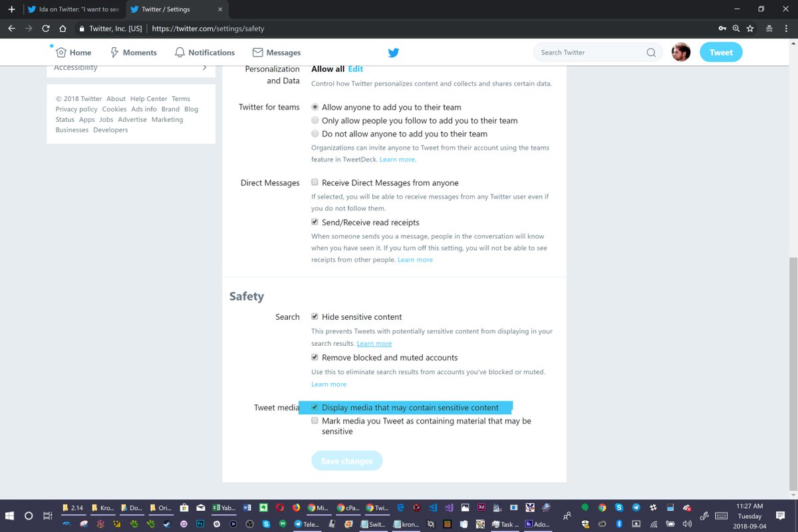Open Messages in Twitter navbar
The width and height of the screenshot is (798, 532).
277,53
